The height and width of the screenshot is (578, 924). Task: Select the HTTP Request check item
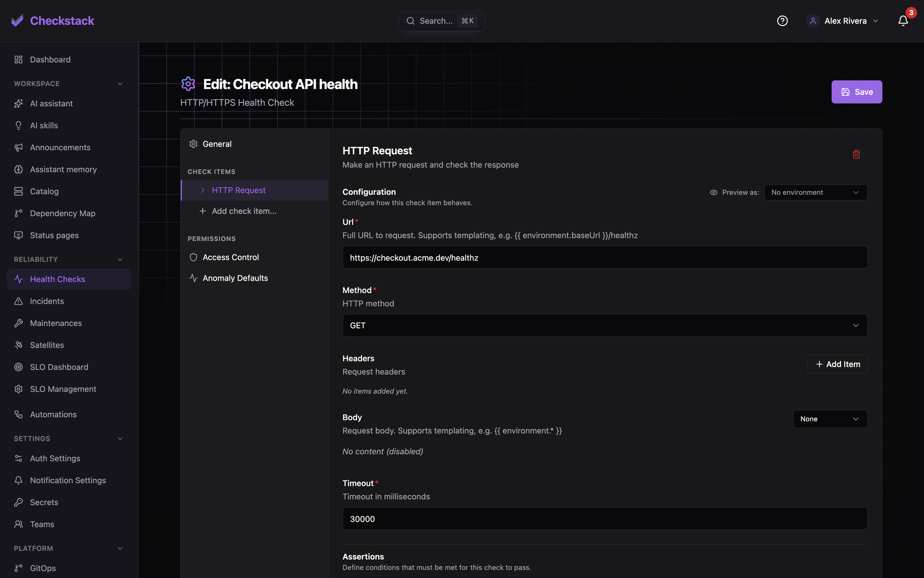254,190
